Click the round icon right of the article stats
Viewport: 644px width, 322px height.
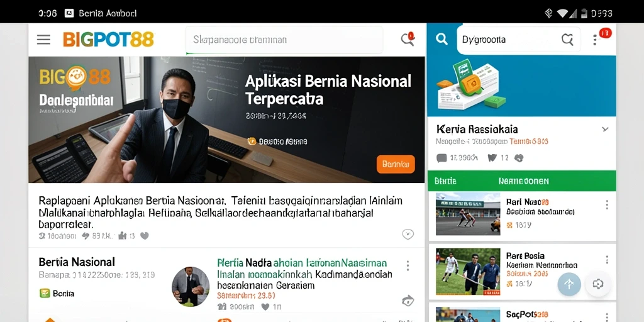tap(408, 235)
